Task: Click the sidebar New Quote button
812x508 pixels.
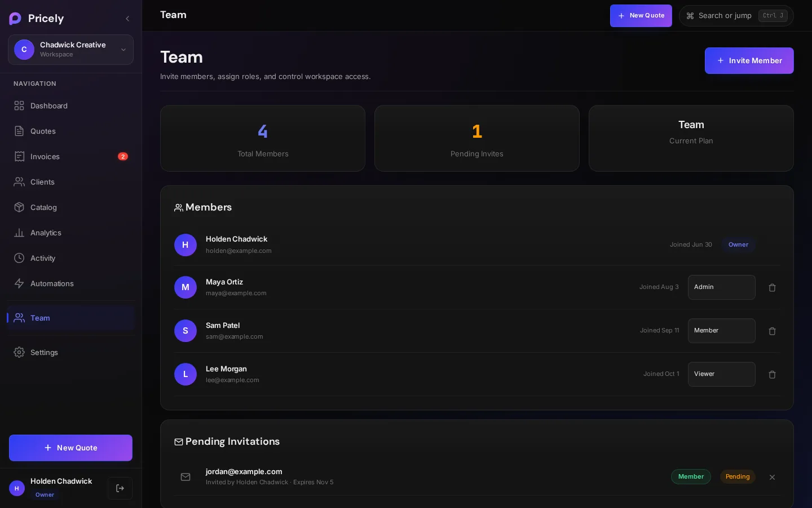Action: point(70,448)
